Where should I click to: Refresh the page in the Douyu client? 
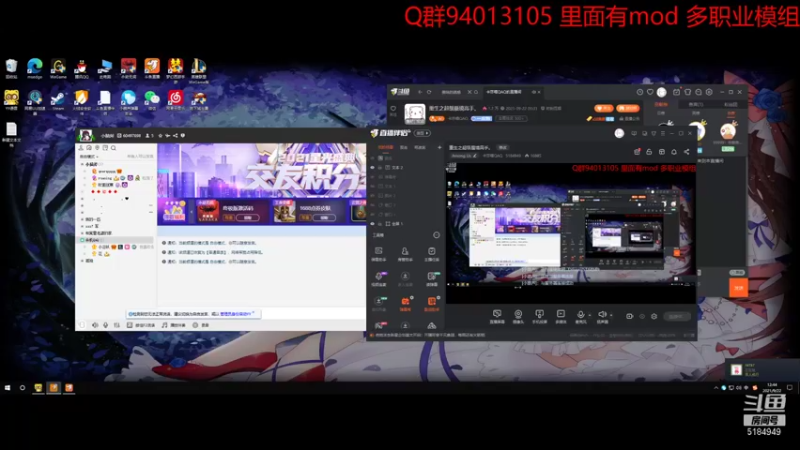[429, 92]
